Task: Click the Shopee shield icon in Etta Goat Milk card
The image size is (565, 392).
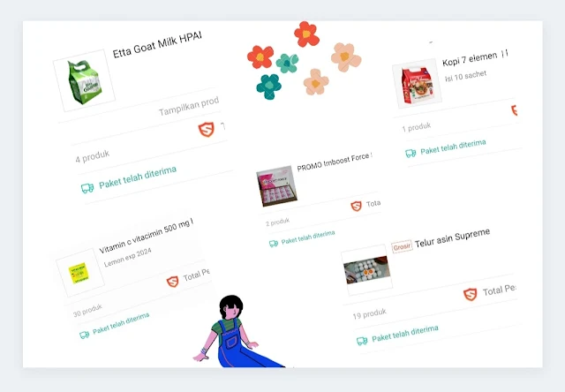Action: [207, 130]
